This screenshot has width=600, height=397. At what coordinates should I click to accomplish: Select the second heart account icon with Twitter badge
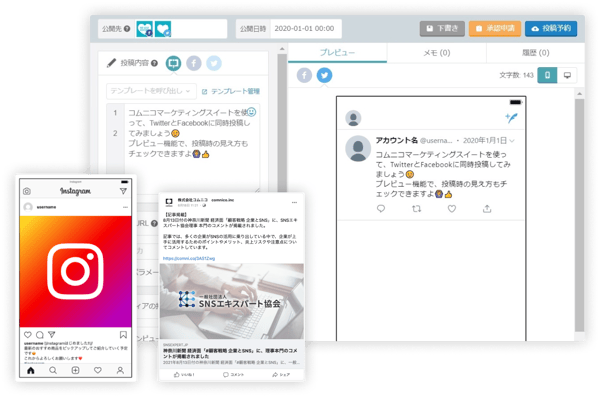click(163, 29)
